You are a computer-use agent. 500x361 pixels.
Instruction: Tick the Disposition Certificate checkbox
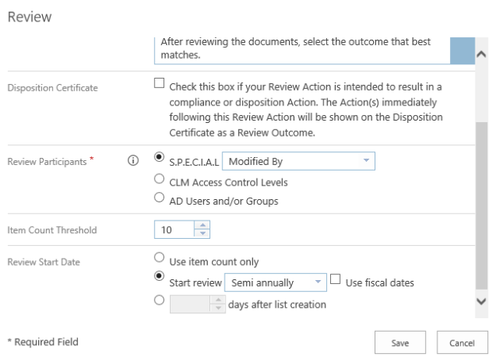tap(159, 83)
